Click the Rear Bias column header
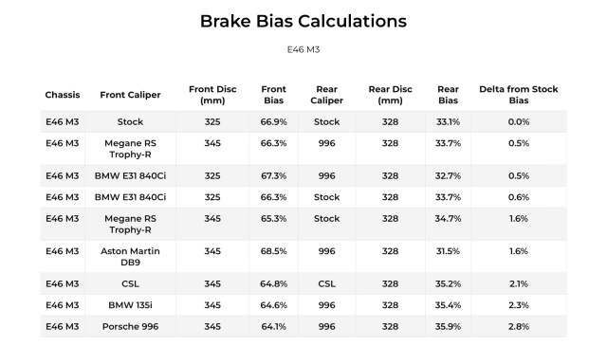The height and width of the screenshot is (364, 607). (x=448, y=95)
